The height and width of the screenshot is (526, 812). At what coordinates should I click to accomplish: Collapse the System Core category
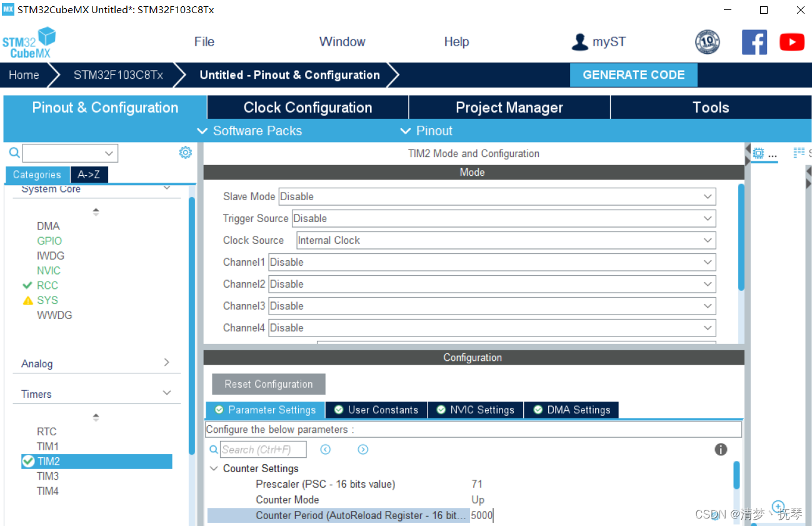tap(167, 188)
